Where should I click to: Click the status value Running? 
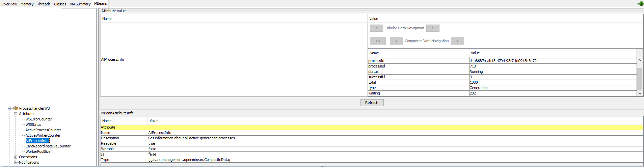pos(553,72)
